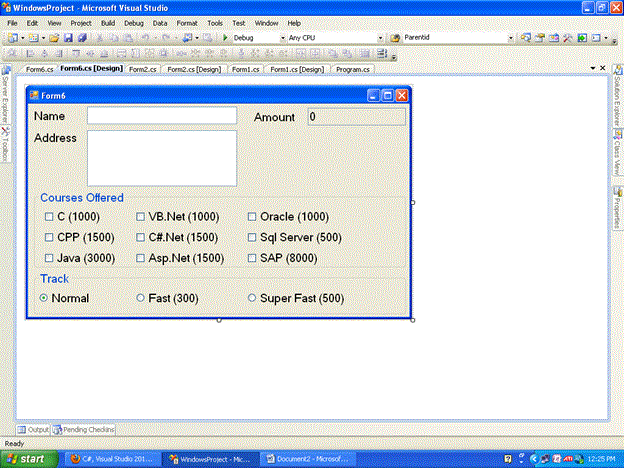
Task: Click the Navigate Backward icon
Action: click(x=187, y=38)
